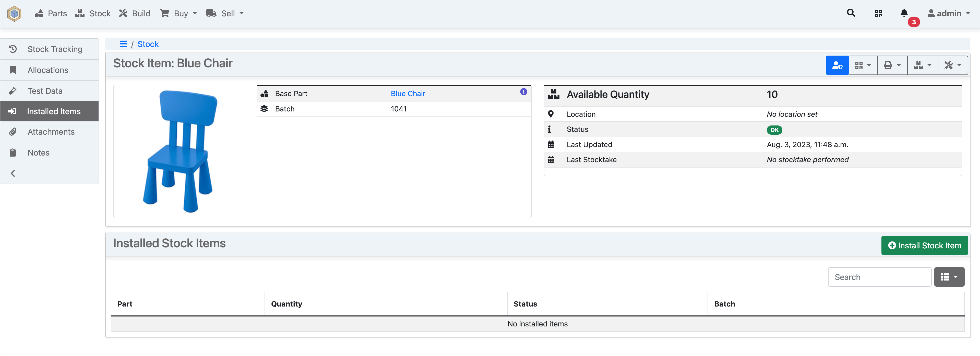Screen dimensions: 980x356
Task: Open the print actions printer icon
Action: 892,65
